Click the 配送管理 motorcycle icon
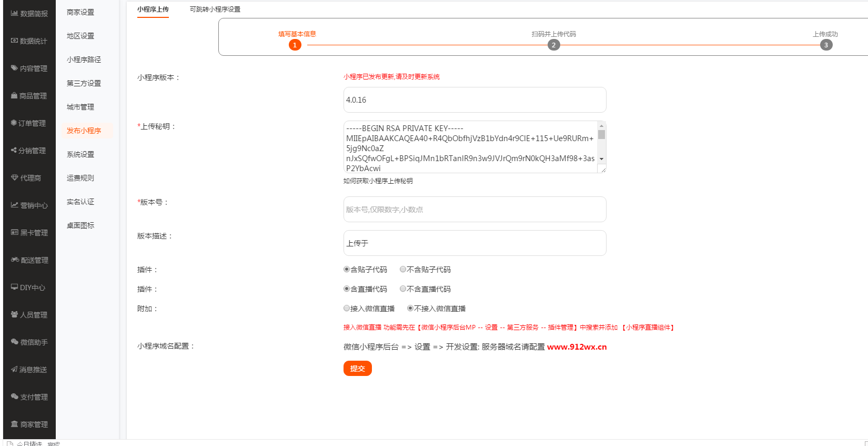The width and height of the screenshot is (868, 446). (x=15, y=260)
